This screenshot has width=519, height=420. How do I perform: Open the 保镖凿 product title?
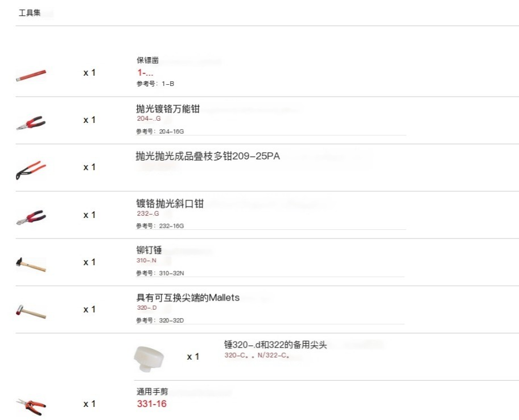coord(147,60)
